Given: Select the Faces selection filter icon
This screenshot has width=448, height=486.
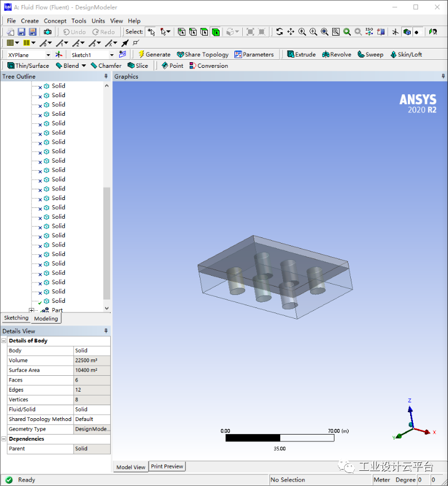Looking at the screenshot, I should 204,32.
